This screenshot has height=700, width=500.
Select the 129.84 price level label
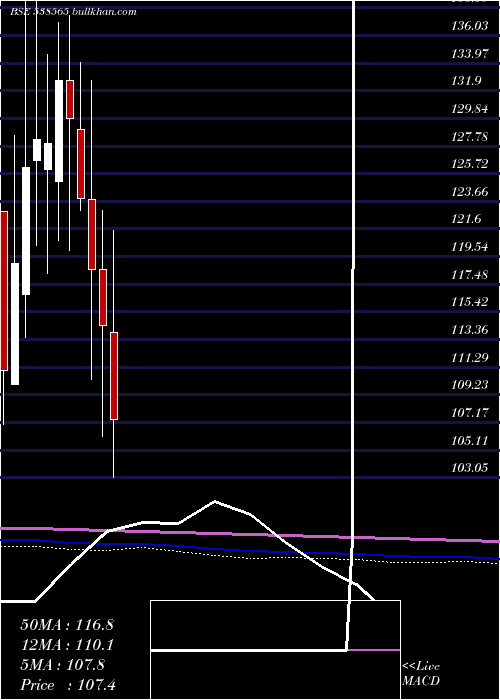pyautogui.click(x=470, y=109)
